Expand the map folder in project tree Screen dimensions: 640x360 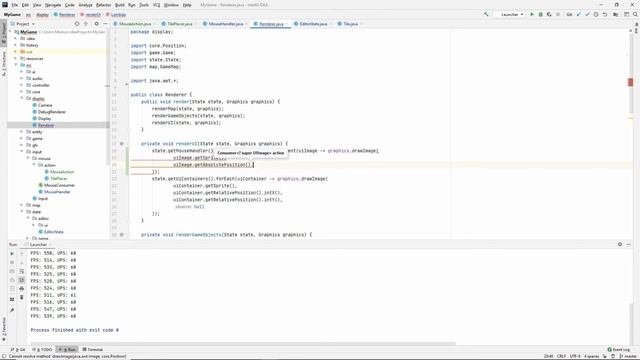[22, 205]
